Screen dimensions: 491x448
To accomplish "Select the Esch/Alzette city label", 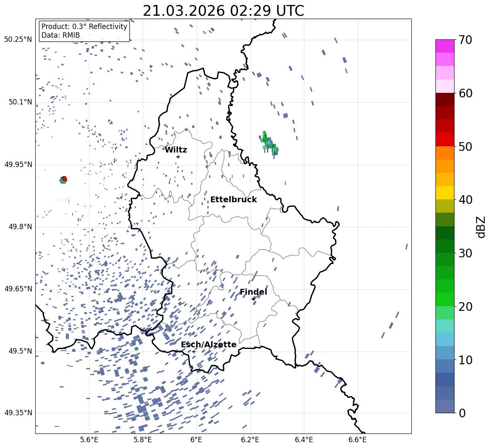I will coord(209,344).
